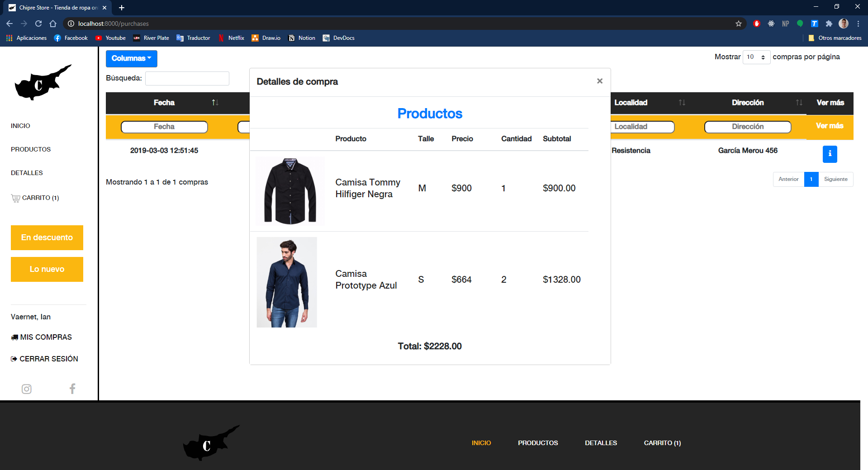Select the date 2019-03-03 12:51:45 cell
The image size is (868, 470).
tap(164, 151)
